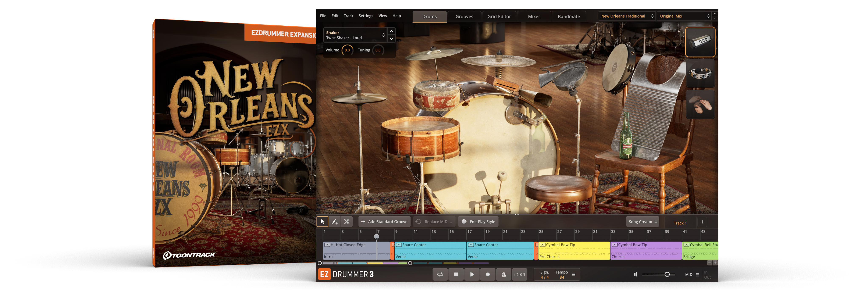Click the Stop transport button
The height and width of the screenshot is (293, 868).
click(x=456, y=275)
